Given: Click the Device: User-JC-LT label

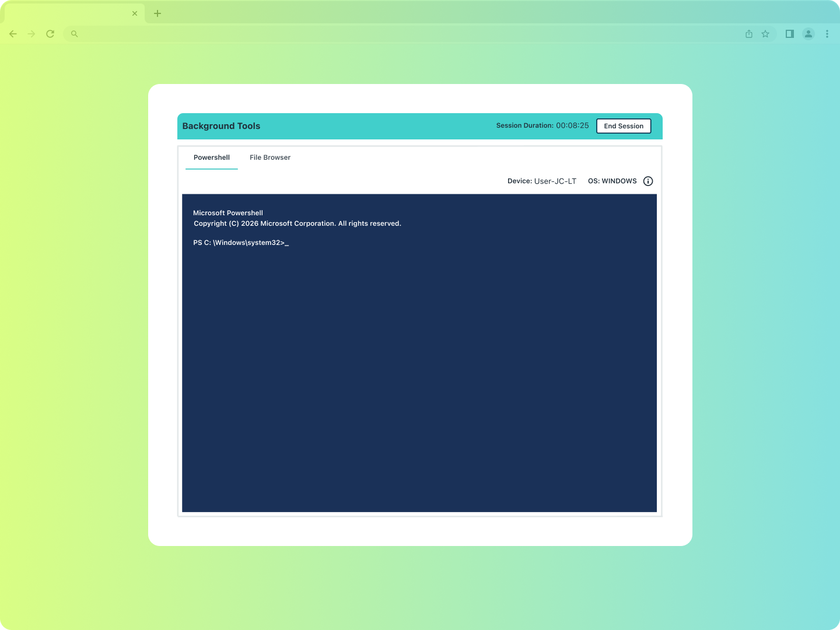Looking at the screenshot, I should [542, 181].
